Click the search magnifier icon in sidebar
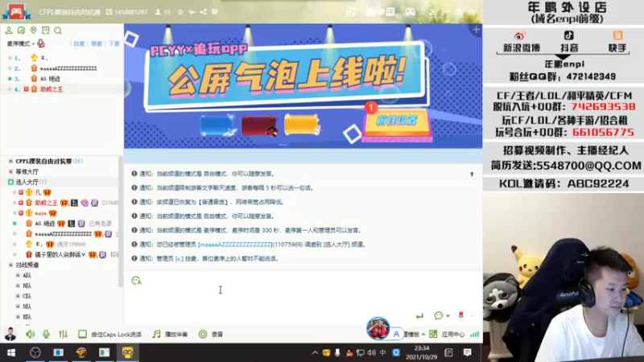This screenshot has height=362, width=644. point(58,31)
